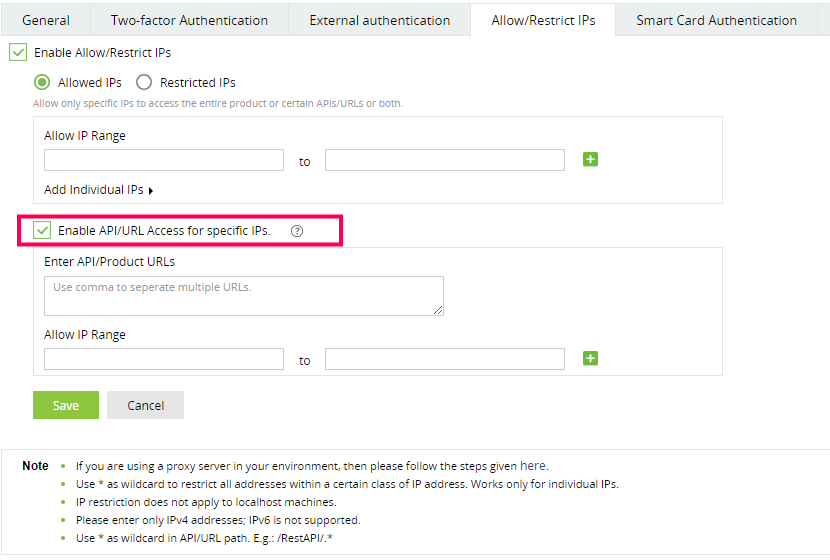Toggle Enable Allow/Restrict IPs checkbox
Screen dimensions: 830x560
point(18,52)
